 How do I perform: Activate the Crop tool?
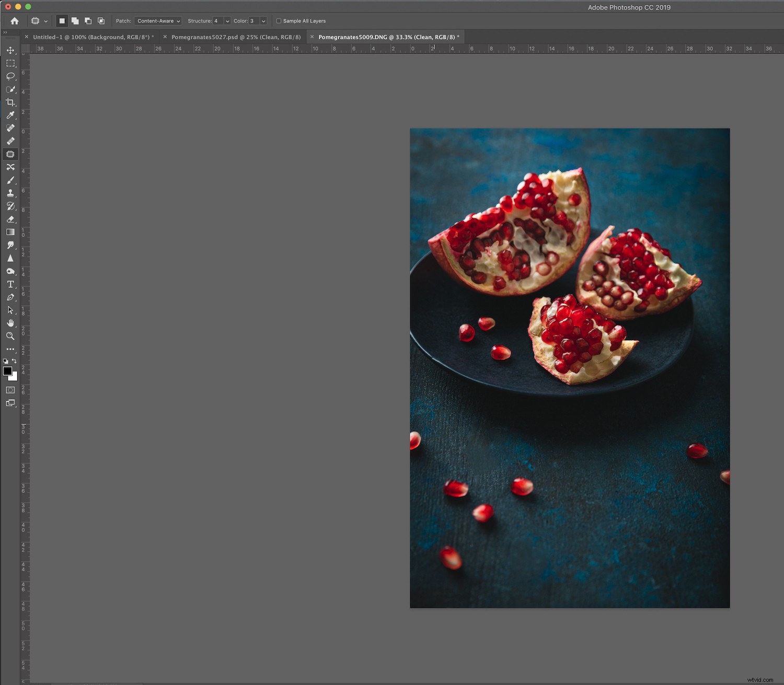[10, 102]
